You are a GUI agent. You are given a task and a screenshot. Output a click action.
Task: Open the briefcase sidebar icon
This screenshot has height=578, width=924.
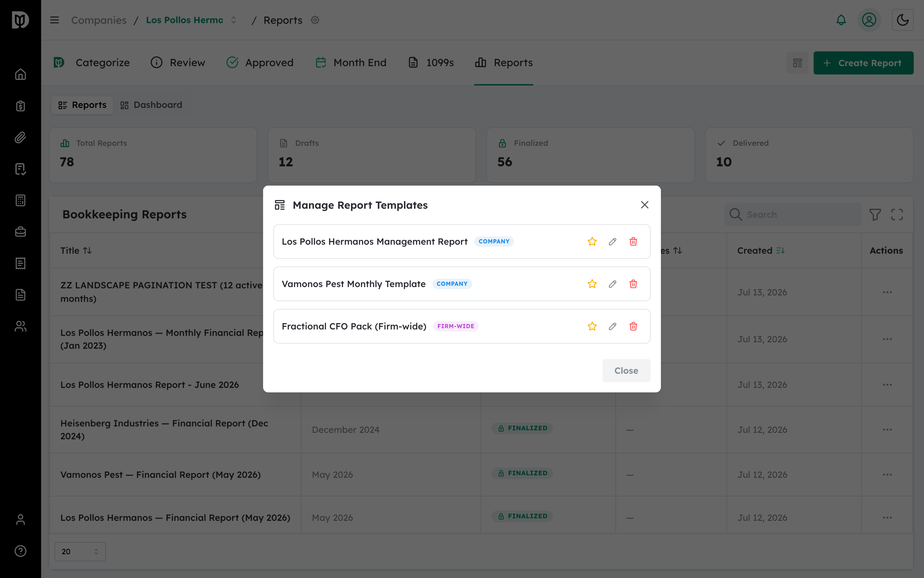pos(21,232)
